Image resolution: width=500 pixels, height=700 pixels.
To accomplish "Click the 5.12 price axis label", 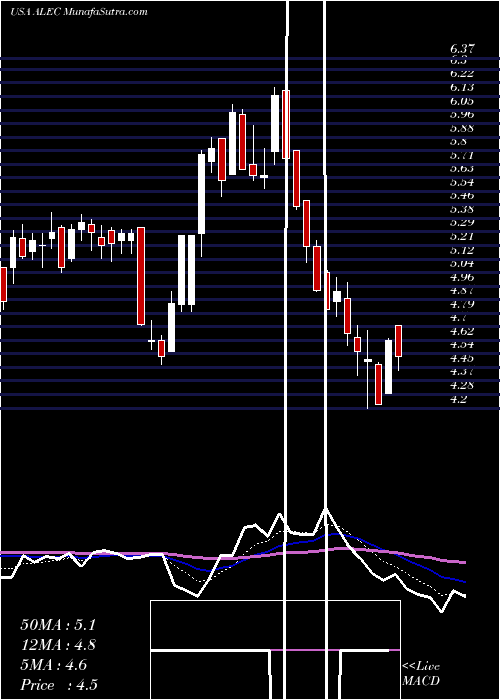I will tap(462, 250).
